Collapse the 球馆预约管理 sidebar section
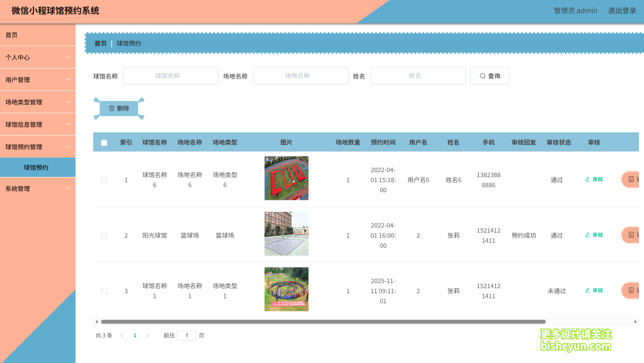Viewport: 644px width, 363px height. (38, 146)
